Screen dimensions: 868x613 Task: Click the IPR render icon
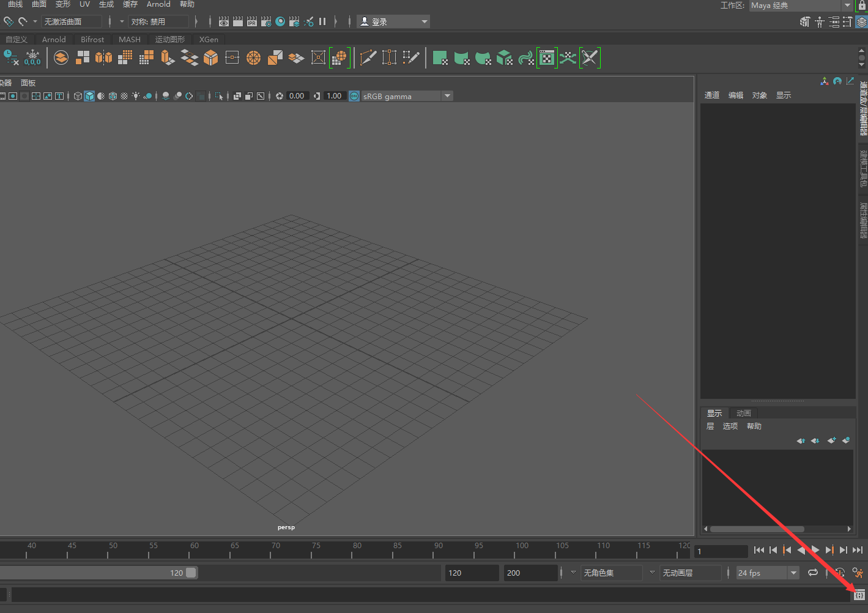(252, 21)
